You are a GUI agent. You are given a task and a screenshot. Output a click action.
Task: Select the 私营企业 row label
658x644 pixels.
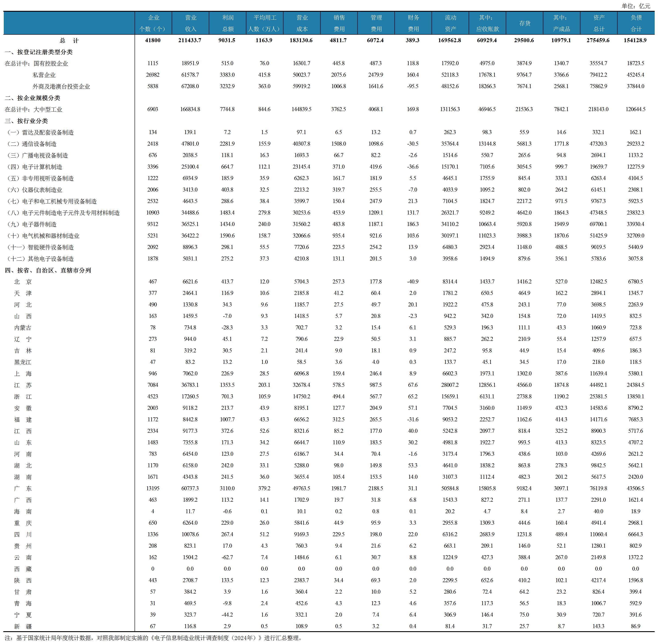tap(44, 75)
